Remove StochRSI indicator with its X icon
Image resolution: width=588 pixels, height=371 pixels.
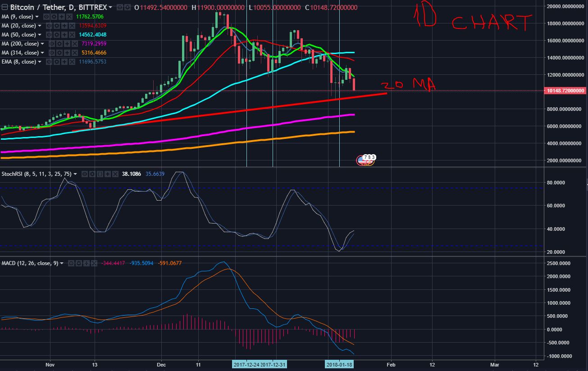point(115,174)
